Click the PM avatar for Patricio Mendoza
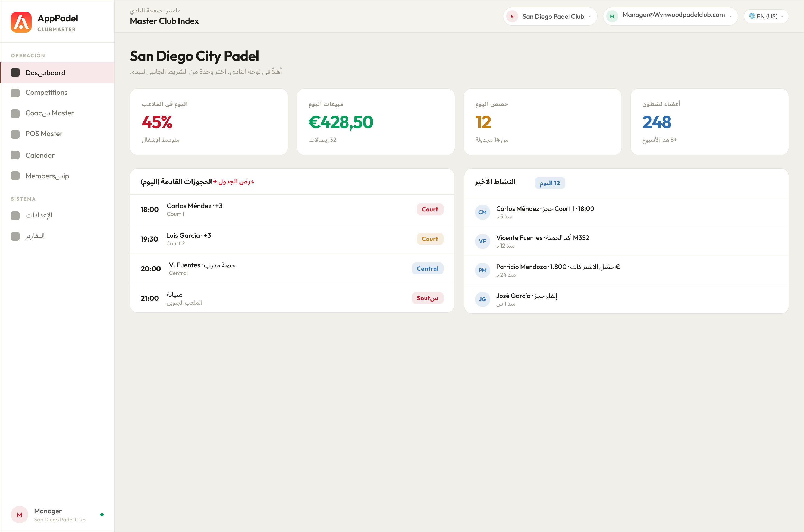804x532 pixels. coord(482,270)
